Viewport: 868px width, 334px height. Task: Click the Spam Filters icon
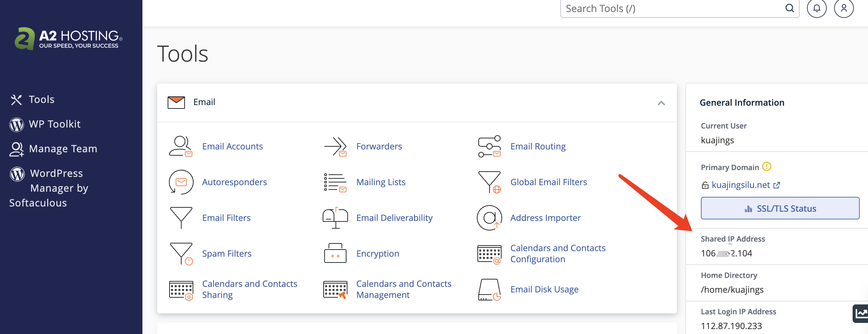181,254
